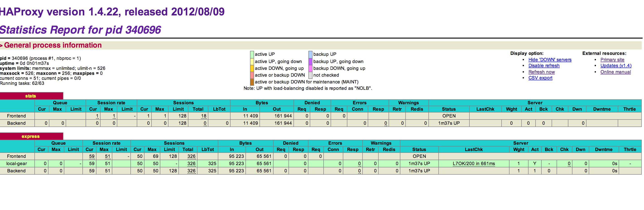Click the 'active or backup DOWN' swatch
644x210 pixels.
click(252, 75)
